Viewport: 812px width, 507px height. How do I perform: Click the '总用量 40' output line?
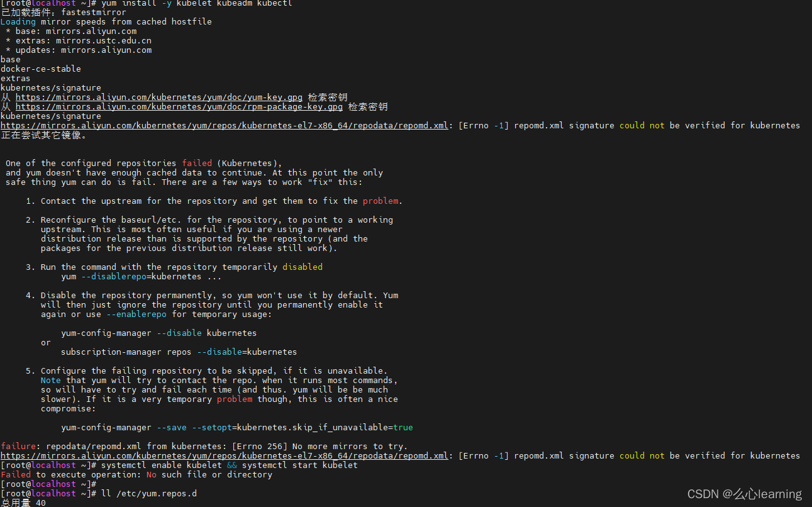point(23,503)
